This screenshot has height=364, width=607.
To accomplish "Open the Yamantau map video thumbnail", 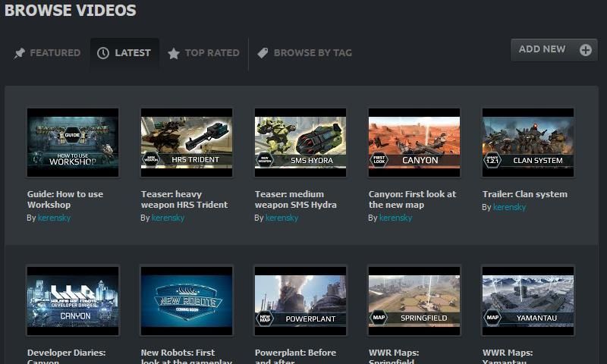I will 528,300.
